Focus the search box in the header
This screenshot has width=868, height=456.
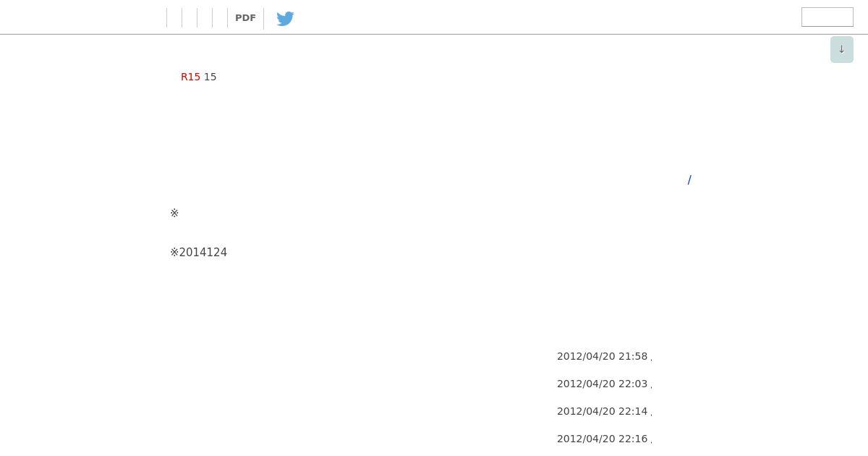(x=827, y=17)
